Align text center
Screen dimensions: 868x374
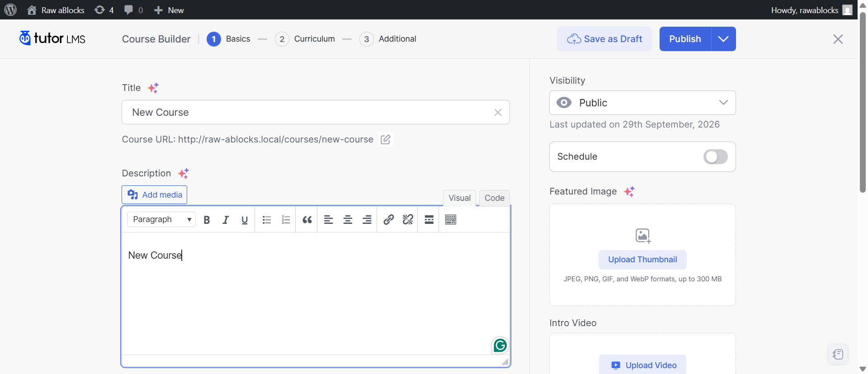pos(348,220)
